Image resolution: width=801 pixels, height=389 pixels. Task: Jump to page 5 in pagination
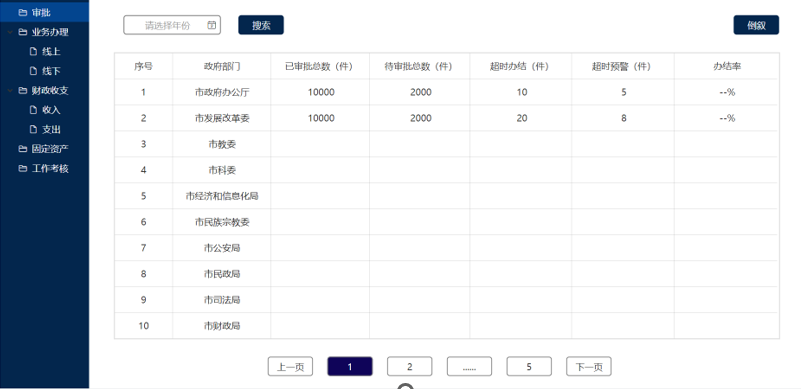click(x=529, y=367)
